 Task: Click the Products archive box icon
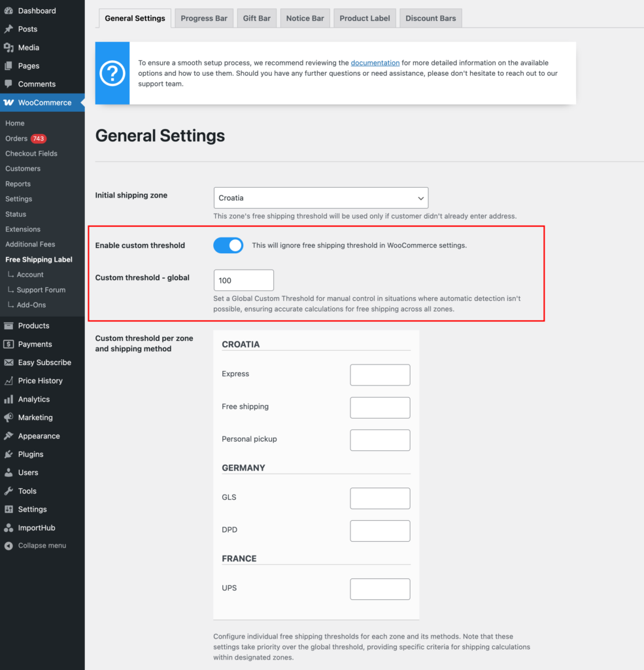[x=8, y=326]
